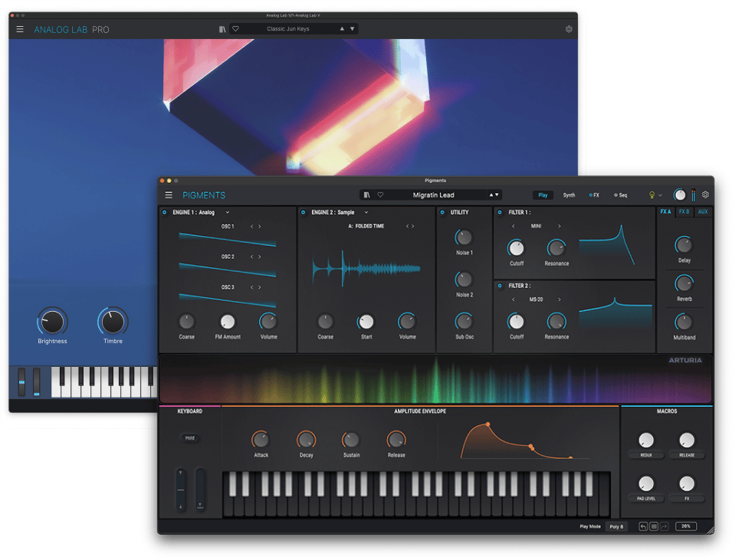Select the AUX tab

[x=703, y=212]
